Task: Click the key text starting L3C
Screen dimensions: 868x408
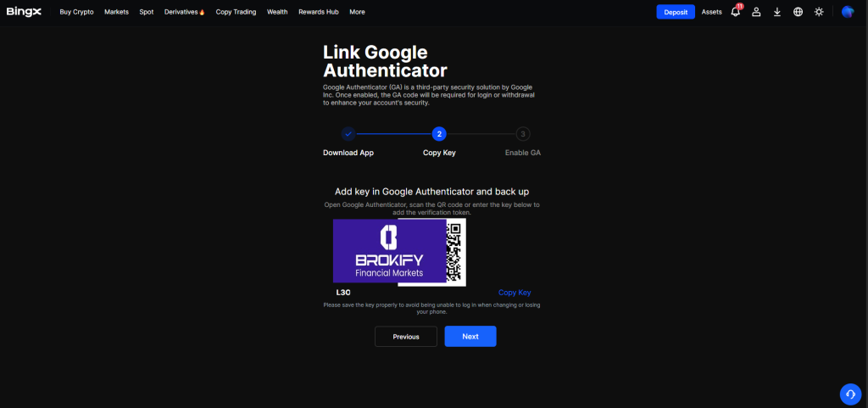Action: click(x=343, y=293)
